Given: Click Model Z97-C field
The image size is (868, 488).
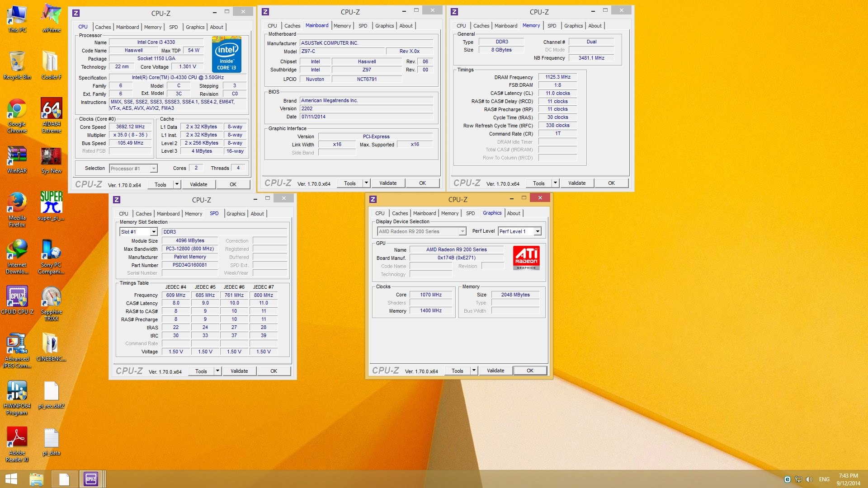Looking at the screenshot, I should click(x=342, y=52).
